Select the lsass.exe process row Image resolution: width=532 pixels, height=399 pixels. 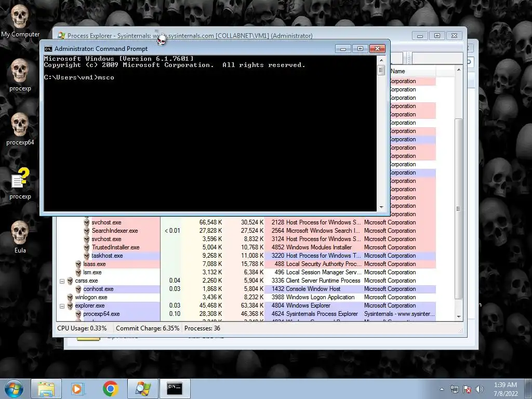246,264
